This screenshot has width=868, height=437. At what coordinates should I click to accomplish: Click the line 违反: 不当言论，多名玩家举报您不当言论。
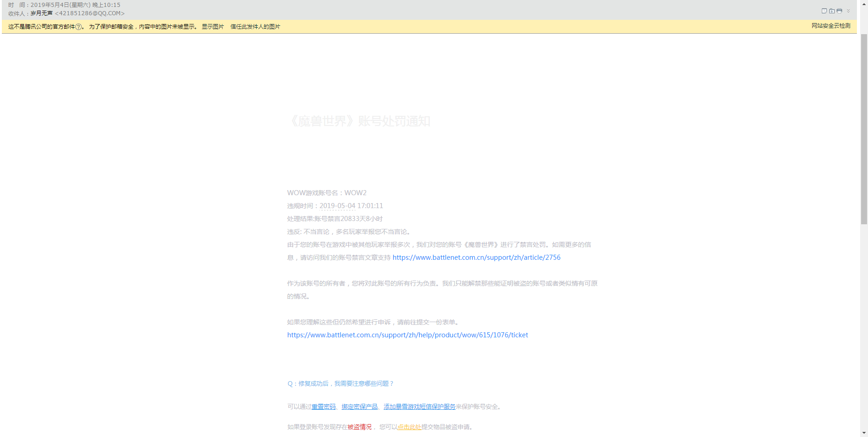coord(350,232)
